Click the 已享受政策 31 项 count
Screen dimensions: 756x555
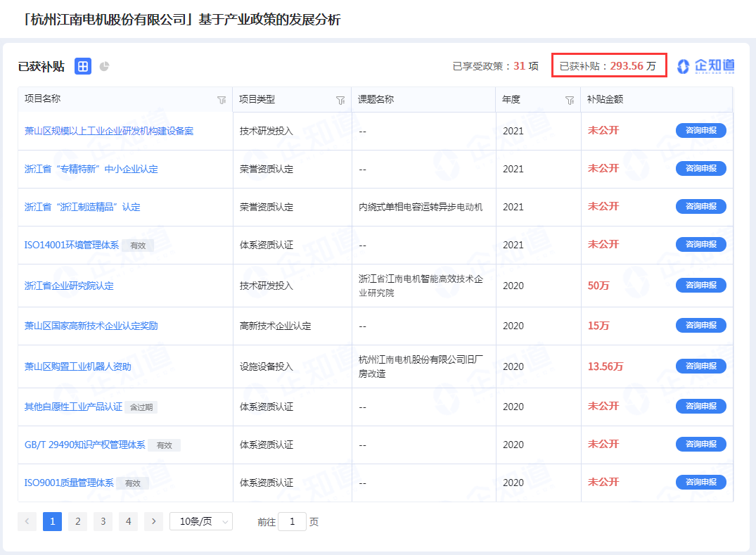pos(496,66)
